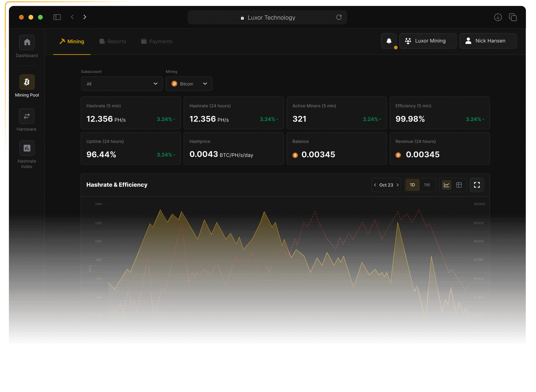Change the Mining currency from Bitcoin
Screen dimensions: 536x392
189,84
